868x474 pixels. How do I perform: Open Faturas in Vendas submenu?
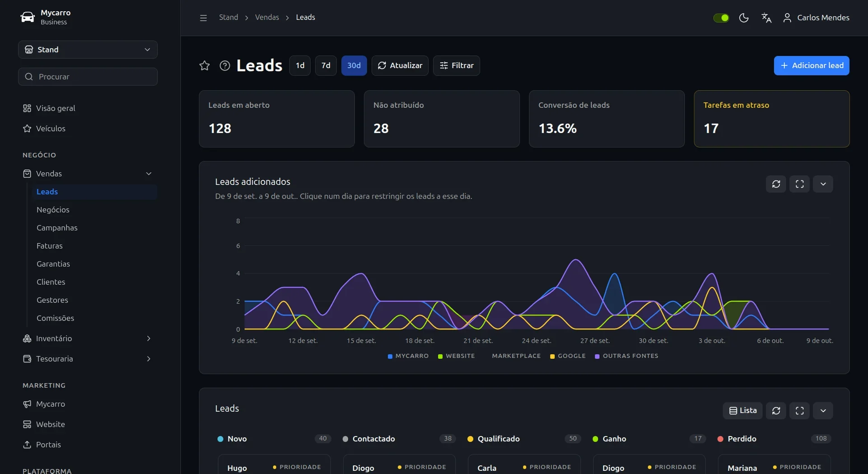point(94,246)
